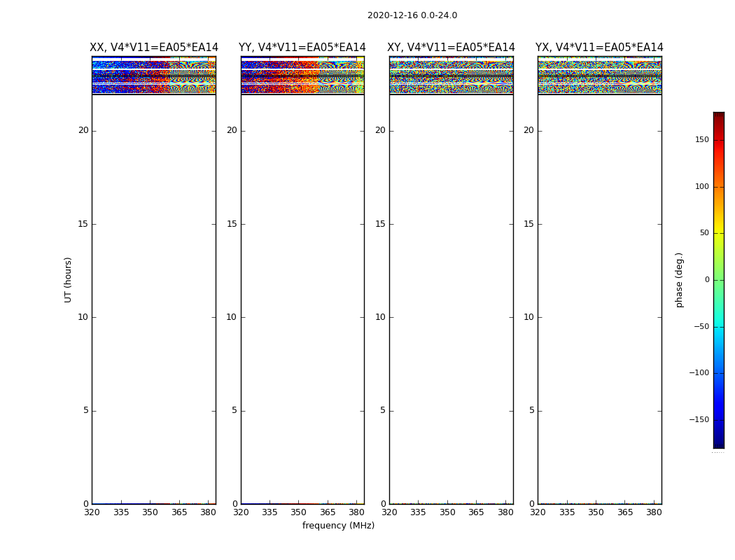Click the YY subplot title
Viewport: 735px width, 560px height.
pos(302,48)
